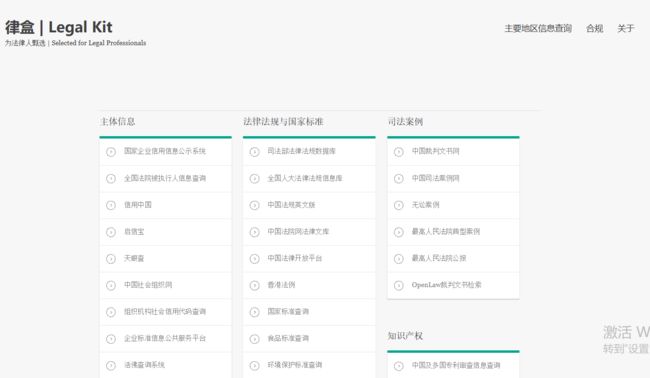Image resolution: width=650 pixels, height=378 pixels.
Task: Open the 中国及多国专利审查信息查询 link
Action: [x=456, y=365]
